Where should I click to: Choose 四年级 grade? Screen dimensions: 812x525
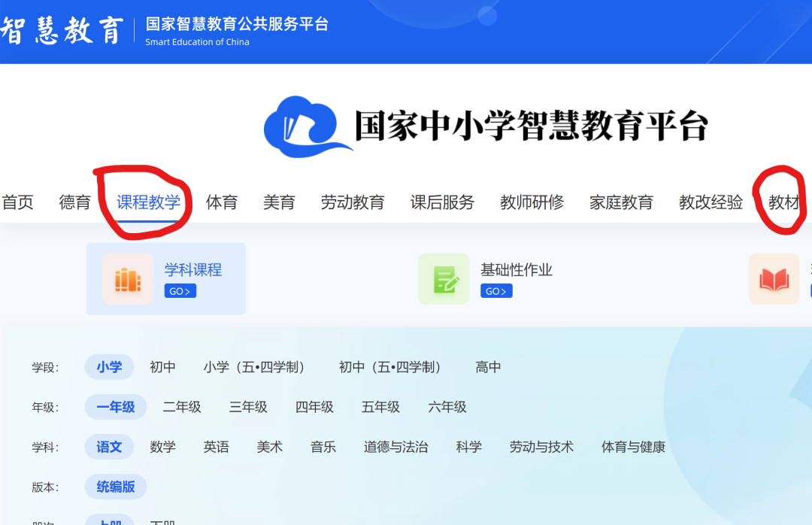coord(314,408)
